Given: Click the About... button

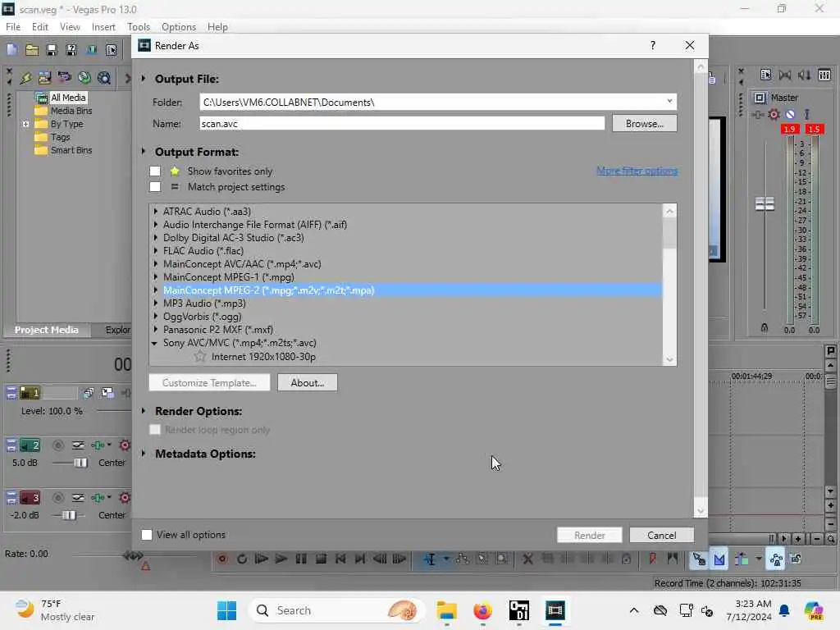Looking at the screenshot, I should 308,382.
